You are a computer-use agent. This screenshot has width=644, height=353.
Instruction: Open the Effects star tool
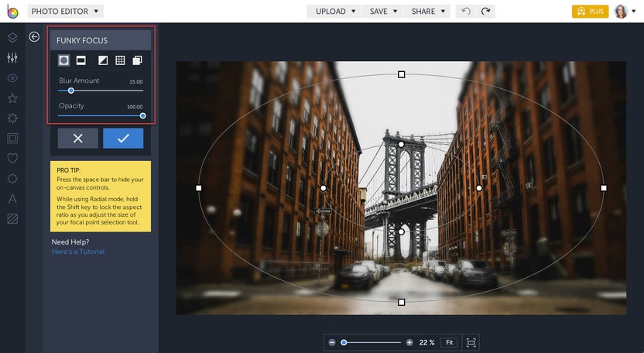point(12,98)
